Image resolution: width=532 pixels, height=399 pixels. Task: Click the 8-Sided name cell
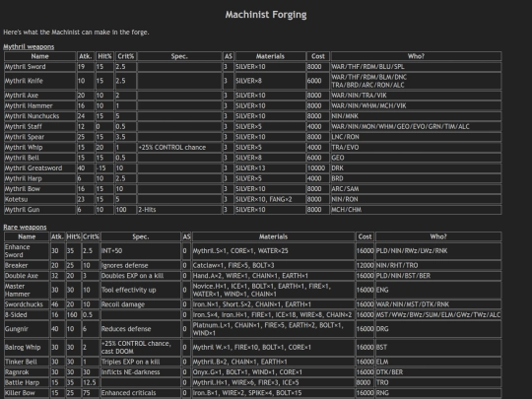pyautogui.click(x=27, y=315)
